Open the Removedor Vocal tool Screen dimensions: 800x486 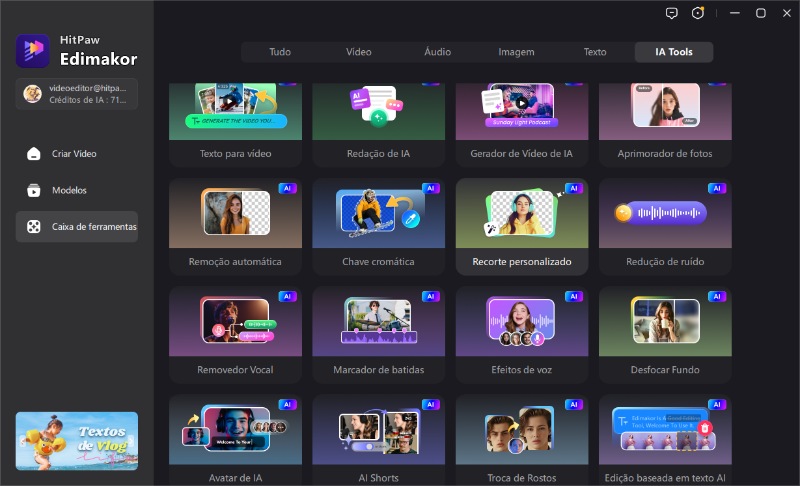[235, 334]
